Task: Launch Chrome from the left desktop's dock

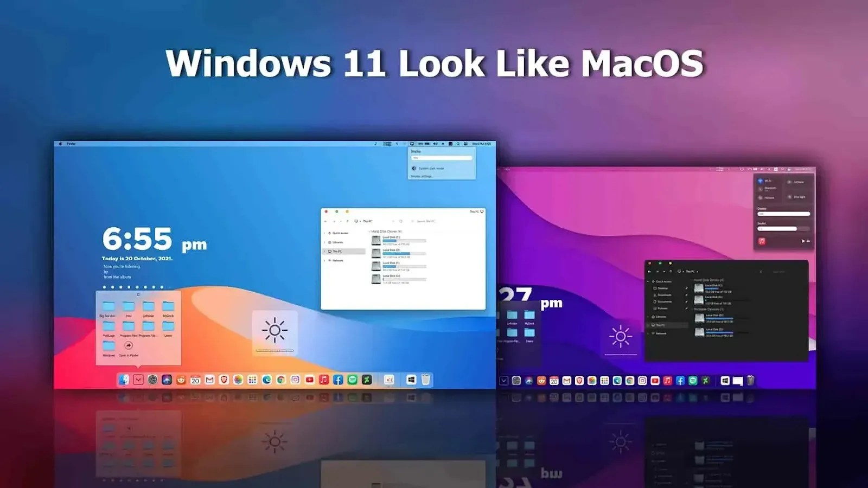Action: (281, 380)
